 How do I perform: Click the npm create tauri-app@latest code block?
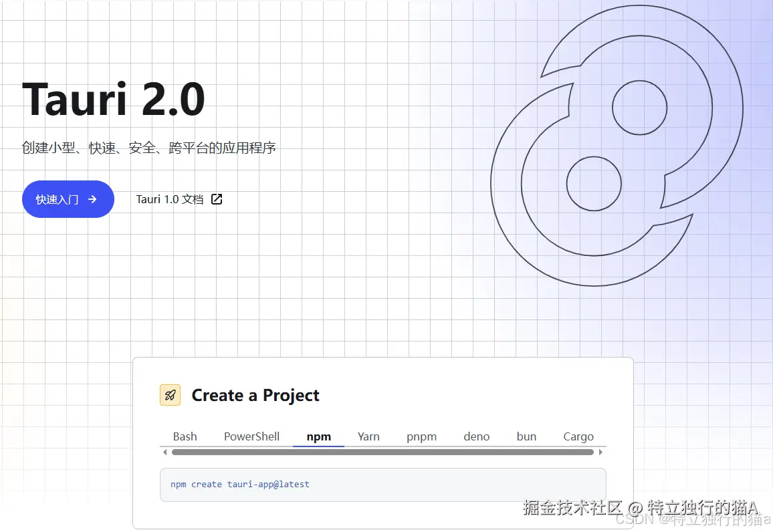pyautogui.click(x=383, y=485)
